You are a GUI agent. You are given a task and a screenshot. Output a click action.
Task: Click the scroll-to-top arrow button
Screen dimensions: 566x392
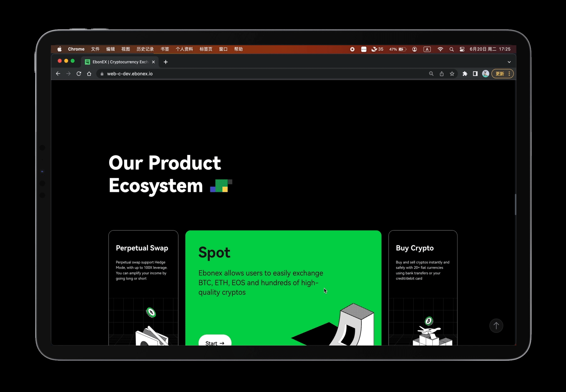[x=496, y=326]
